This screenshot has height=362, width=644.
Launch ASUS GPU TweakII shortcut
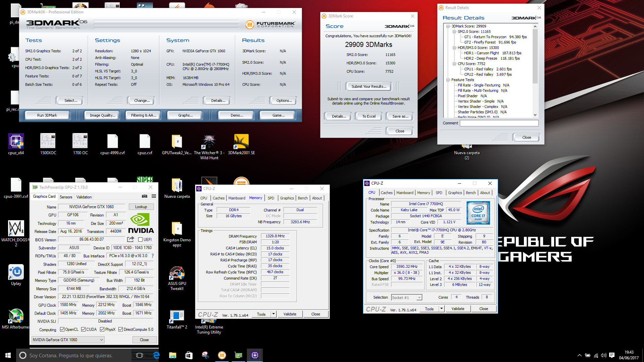177,278
